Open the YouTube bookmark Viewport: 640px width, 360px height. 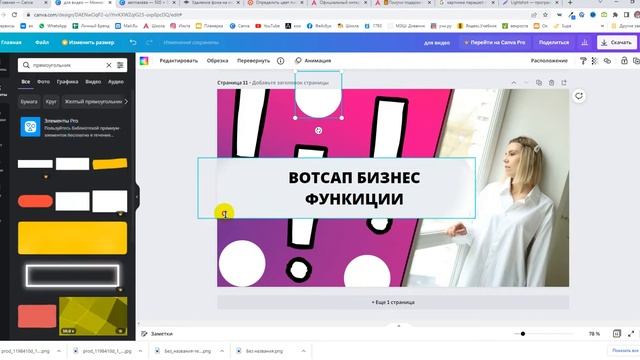coord(267,26)
